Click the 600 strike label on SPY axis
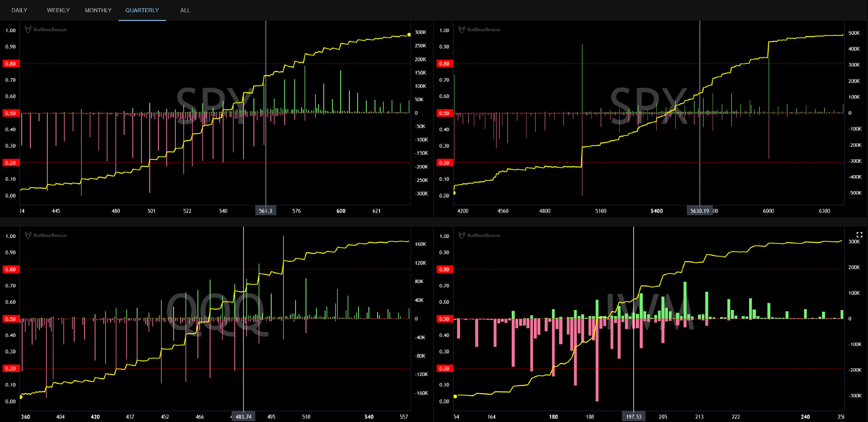This screenshot has width=868, height=422. pos(341,211)
